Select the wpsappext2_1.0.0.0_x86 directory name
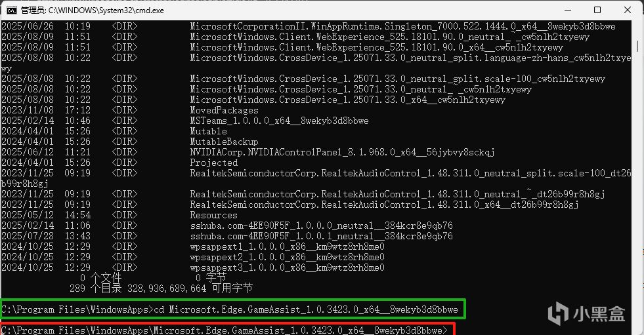 pyautogui.click(x=287, y=257)
